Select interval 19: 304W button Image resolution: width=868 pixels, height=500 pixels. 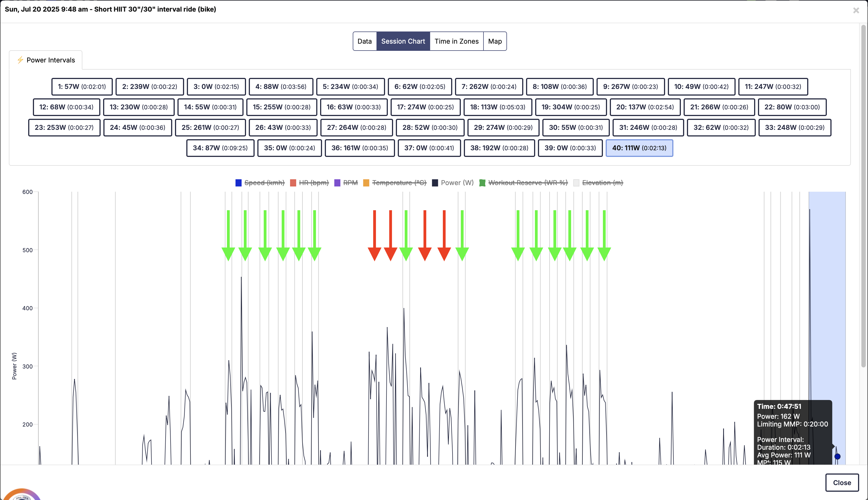point(570,107)
